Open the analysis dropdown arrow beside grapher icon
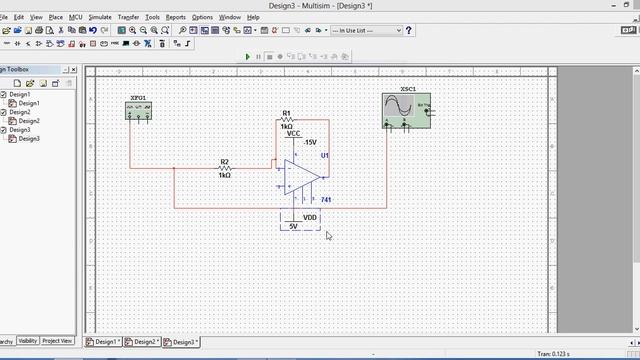This screenshot has height=360, width=640. tap(256, 31)
